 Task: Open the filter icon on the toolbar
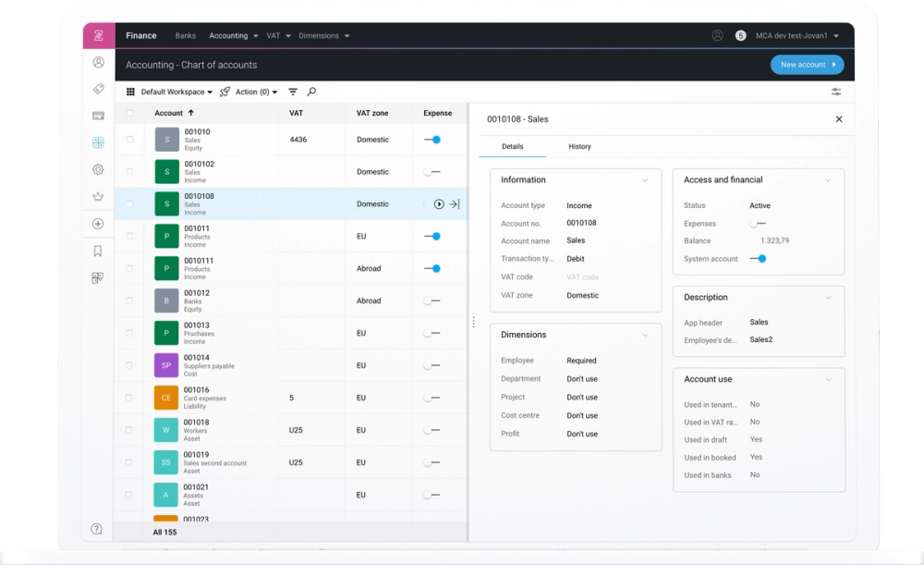(x=293, y=92)
